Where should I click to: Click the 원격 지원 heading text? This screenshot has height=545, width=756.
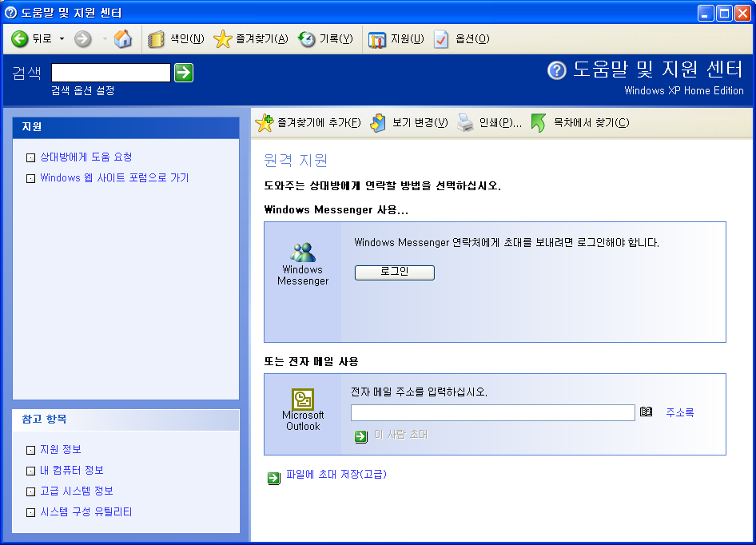coord(296,160)
